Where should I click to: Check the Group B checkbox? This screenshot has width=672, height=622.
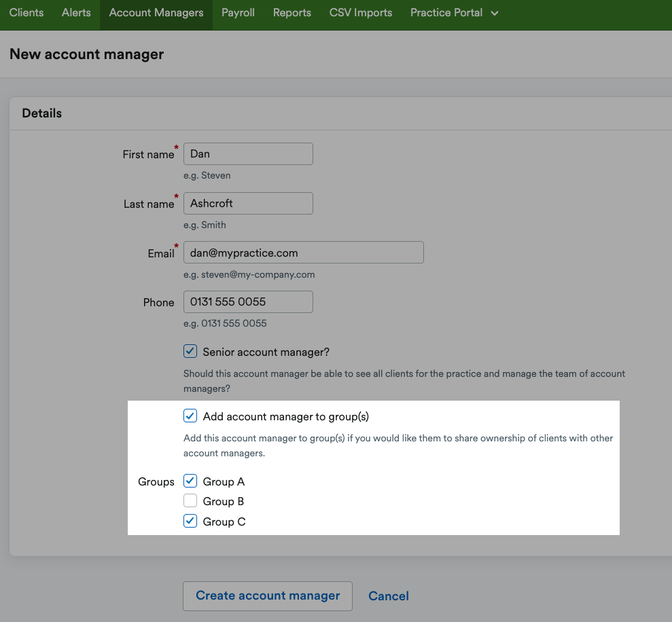tap(190, 500)
